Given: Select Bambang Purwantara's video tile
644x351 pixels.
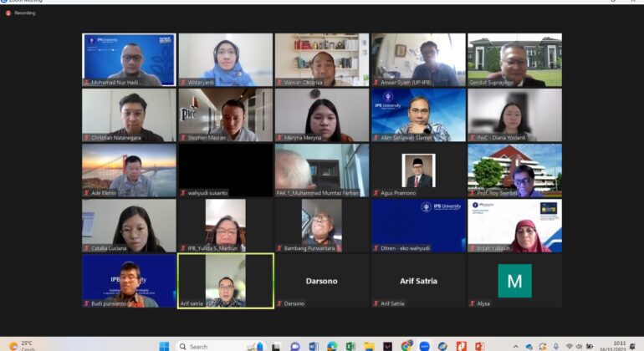Looking at the screenshot, I should click(x=322, y=226).
